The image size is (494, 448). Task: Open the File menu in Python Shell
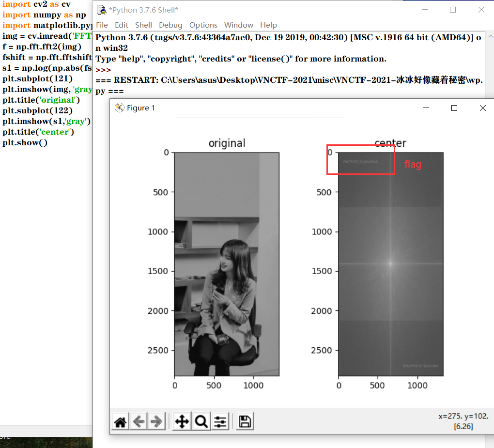102,25
